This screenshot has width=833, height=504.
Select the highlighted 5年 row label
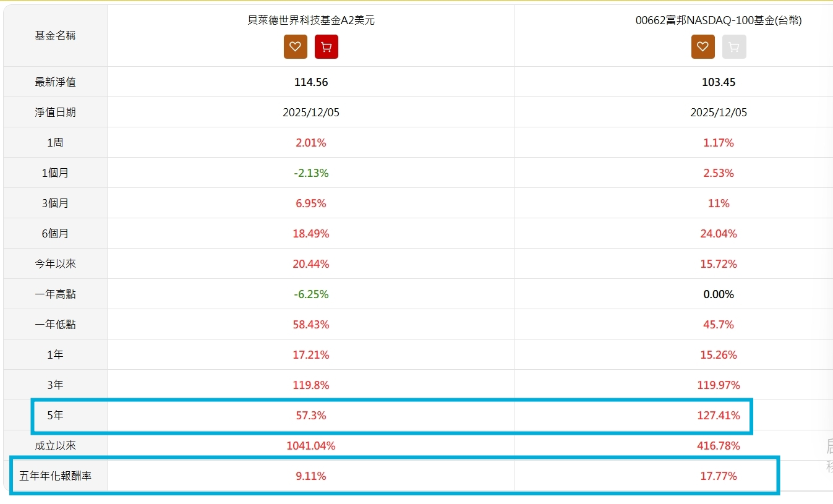[56, 416]
